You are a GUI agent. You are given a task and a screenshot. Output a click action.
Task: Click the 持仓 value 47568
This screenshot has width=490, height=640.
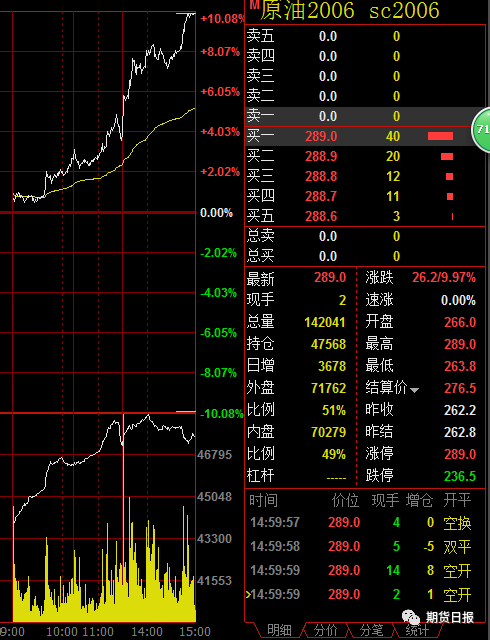(328, 344)
